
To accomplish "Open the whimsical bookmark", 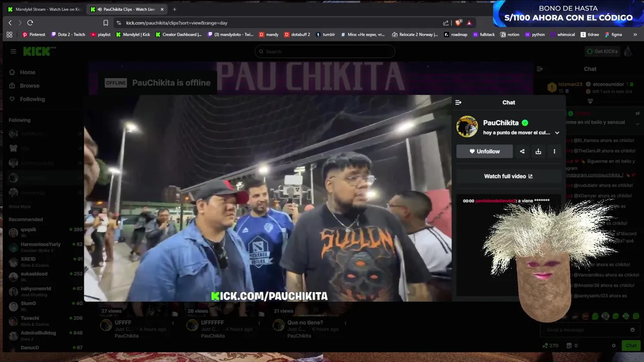I will [562, 35].
